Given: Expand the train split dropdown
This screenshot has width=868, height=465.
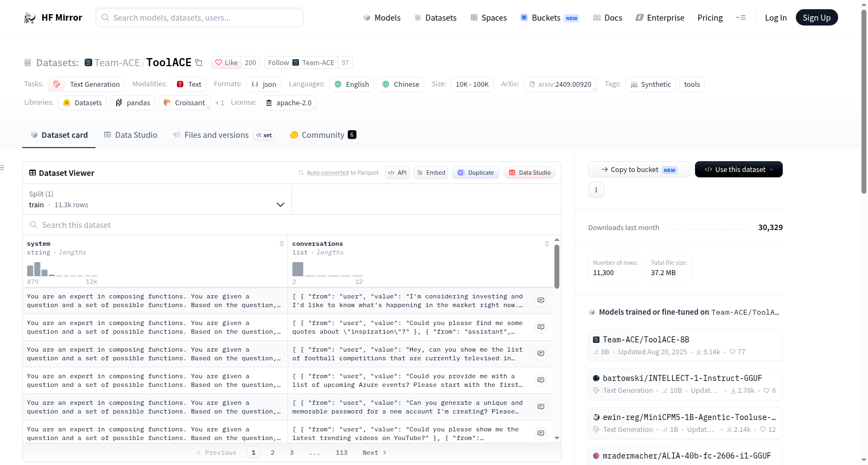Looking at the screenshot, I should pos(157,199).
